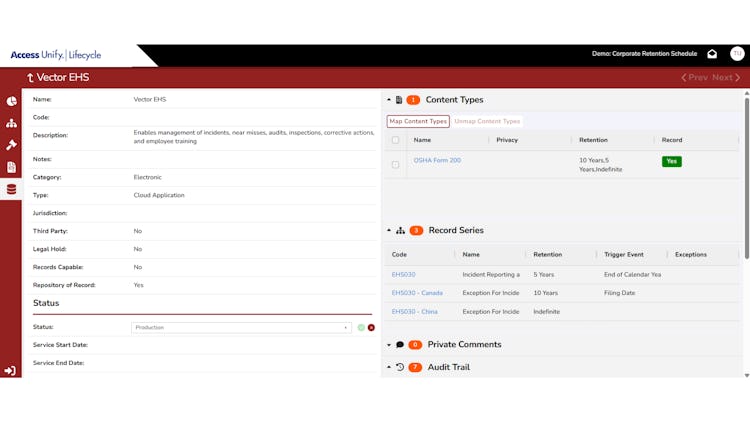Click the green Yes record badge
The image size is (750, 422).
coord(672,161)
